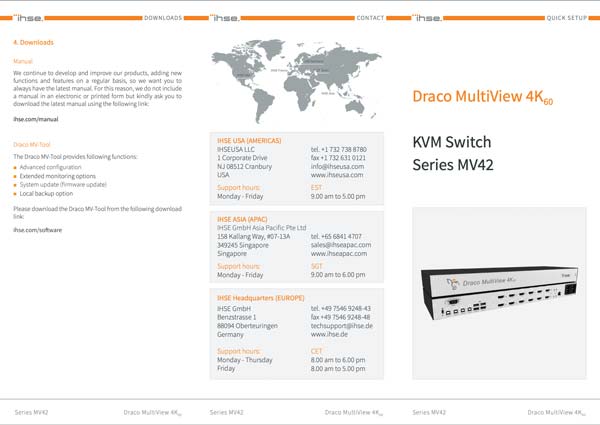600x425 pixels.
Task: Click the techsupport@ihse.de email address
Action: point(341,326)
